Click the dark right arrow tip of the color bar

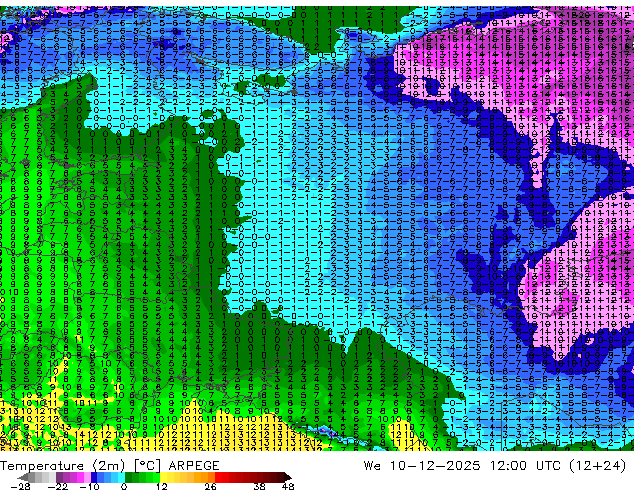point(287,477)
